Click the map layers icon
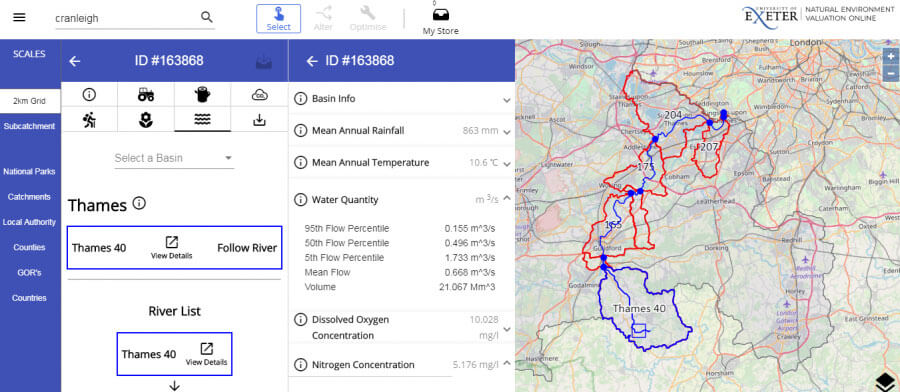Screen dimensions: 900x392 886,382
